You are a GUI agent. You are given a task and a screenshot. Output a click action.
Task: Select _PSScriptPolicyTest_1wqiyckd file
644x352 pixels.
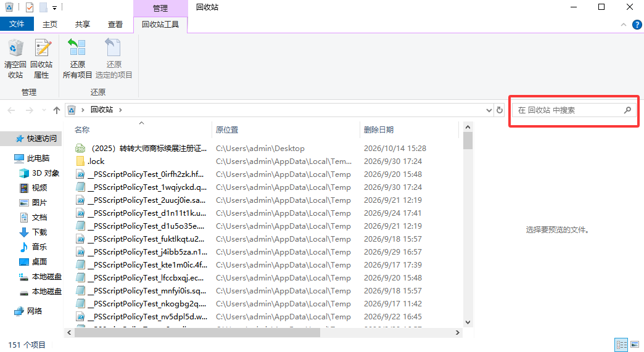click(141, 187)
